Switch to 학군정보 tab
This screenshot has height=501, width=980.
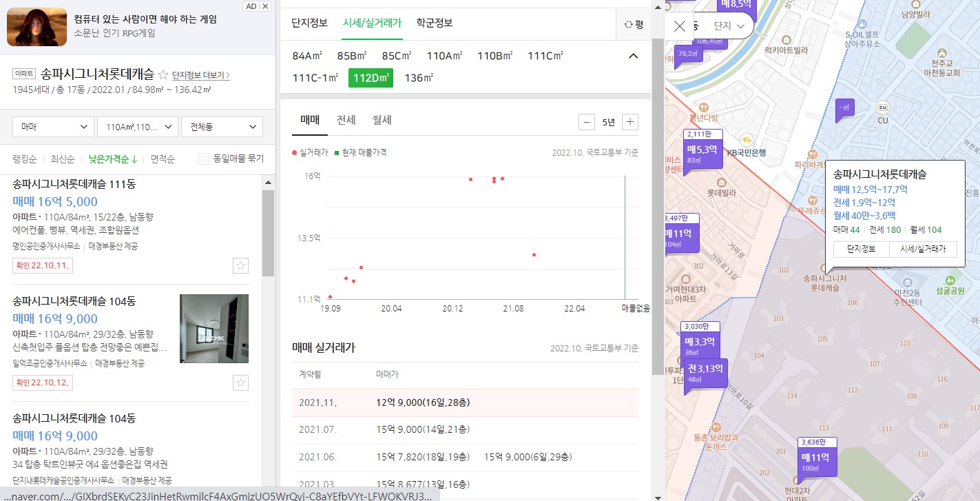click(x=435, y=23)
